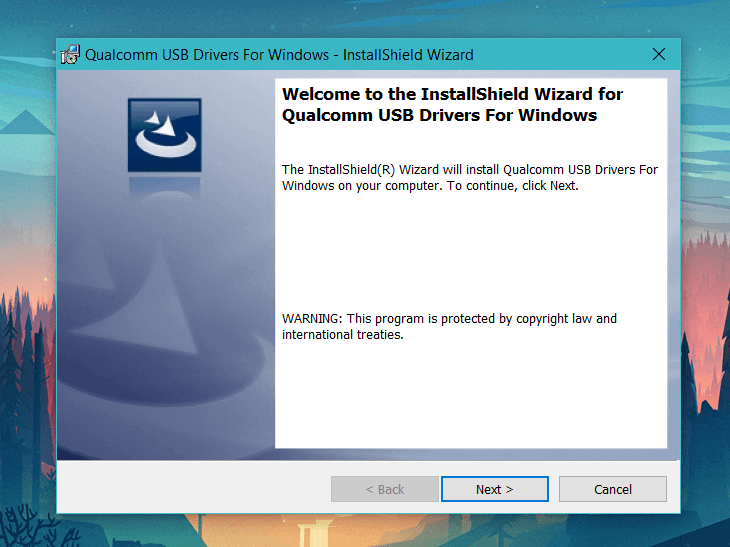
Task: Click the text "WARNING: This program is protected by copyright law and"
Action: (x=449, y=318)
